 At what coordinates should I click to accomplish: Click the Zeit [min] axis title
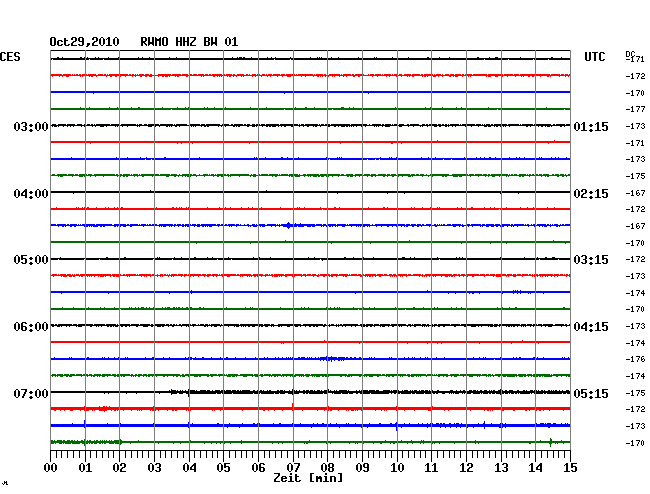coord(308,478)
